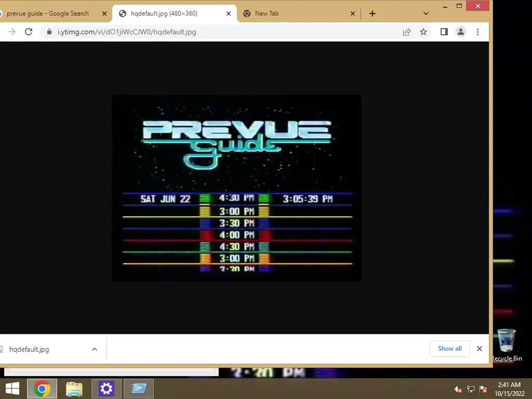
Task: Maximize the Chrome window
Action: pos(459,6)
